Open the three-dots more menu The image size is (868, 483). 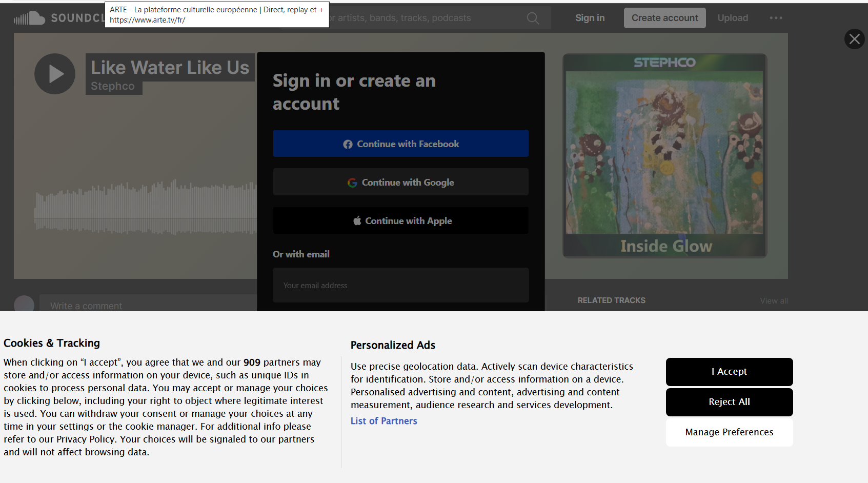point(776,18)
